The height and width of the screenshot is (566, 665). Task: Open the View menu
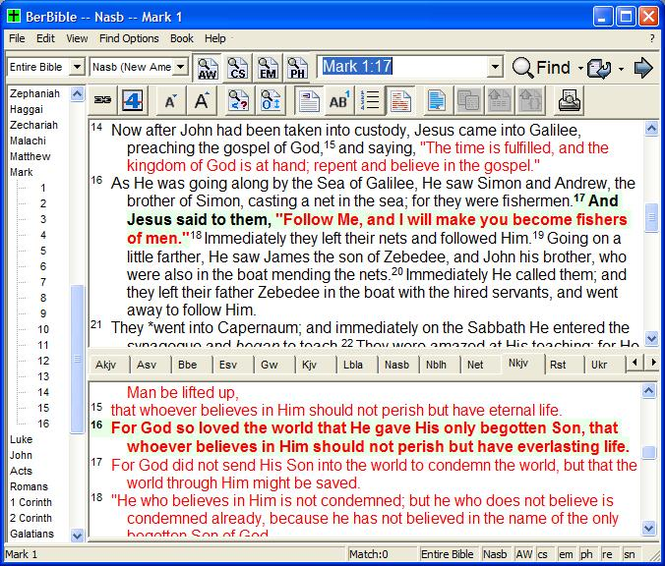tap(77, 39)
